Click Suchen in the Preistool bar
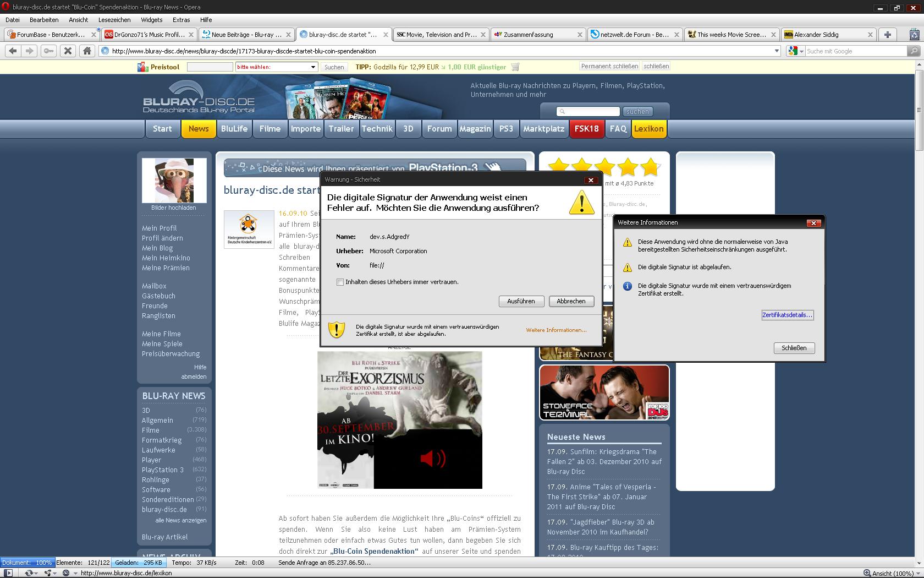924x578 pixels. pos(334,67)
